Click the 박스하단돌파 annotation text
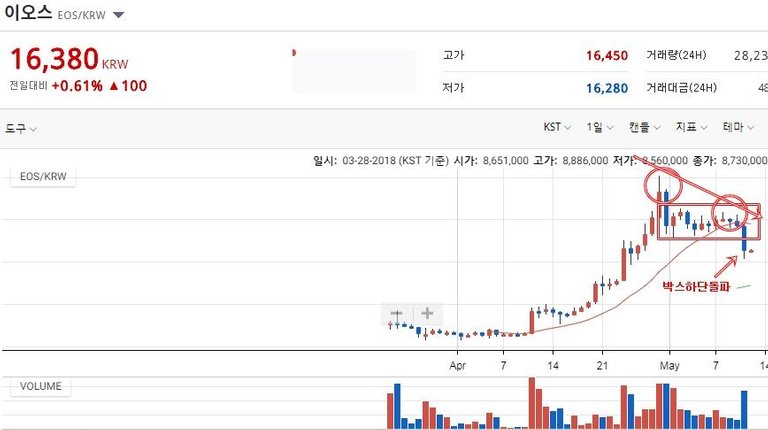The height and width of the screenshot is (430, 768). coord(696,286)
